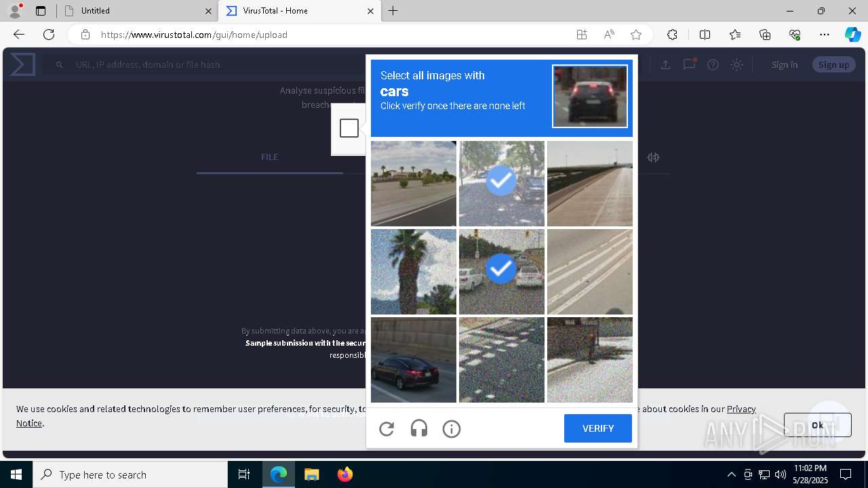Select the highway barrier captcha tile
The width and height of the screenshot is (868, 488).
click(590, 184)
